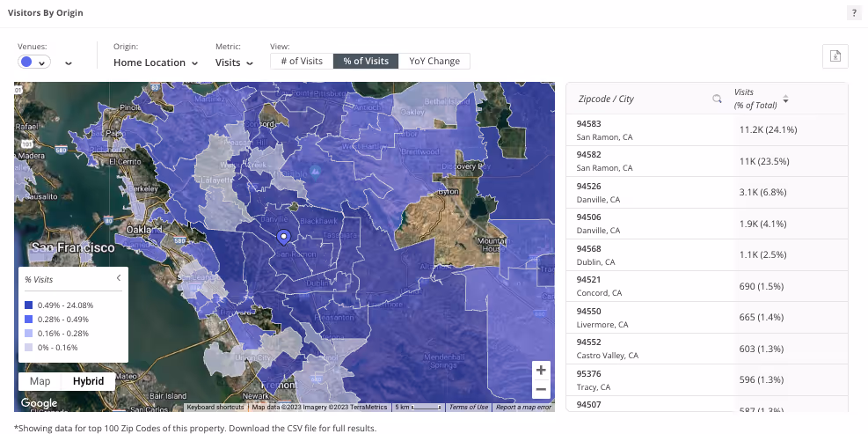Click the San Francisco map label
The height and width of the screenshot is (434, 868).
[x=72, y=247]
